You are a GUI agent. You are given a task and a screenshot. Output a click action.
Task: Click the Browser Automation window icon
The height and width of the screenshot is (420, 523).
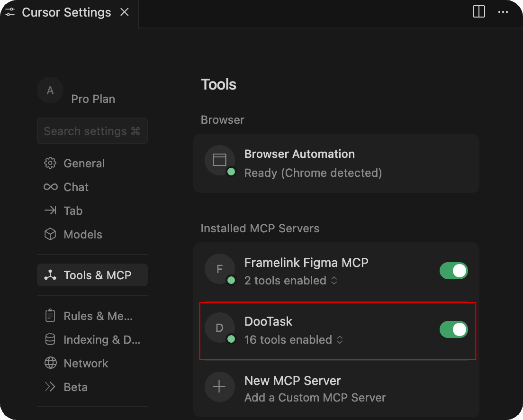219,160
